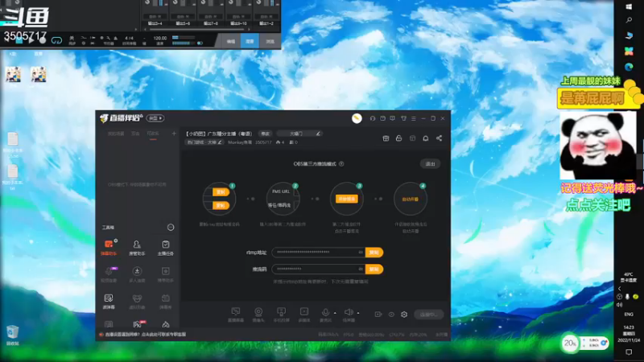Open the 4/4 time signature in the DAW
644x362 pixels.
(129, 38)
